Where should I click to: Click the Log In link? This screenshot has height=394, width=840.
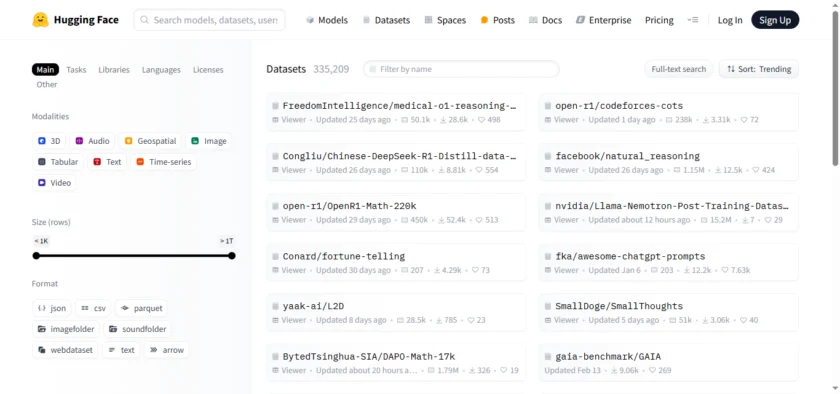point(730,20)
